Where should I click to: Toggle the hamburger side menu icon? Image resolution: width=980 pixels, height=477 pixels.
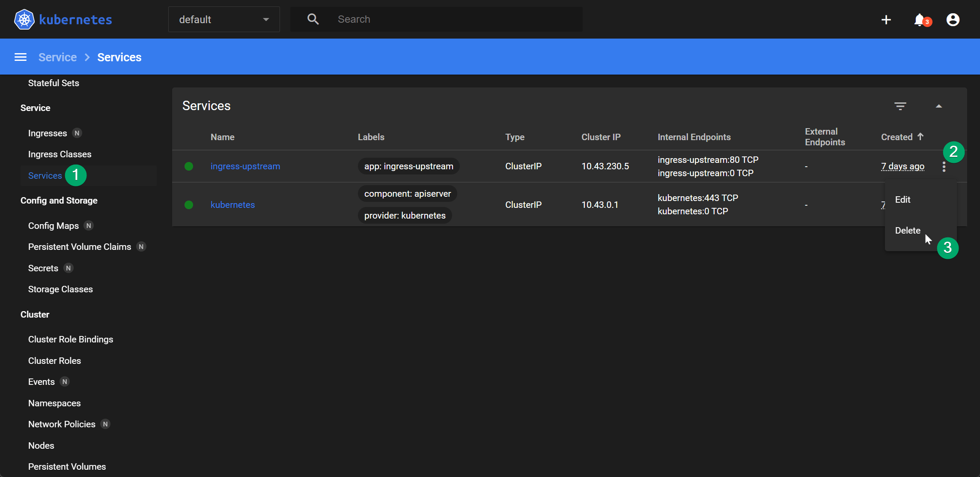click(x=21, y=57)
